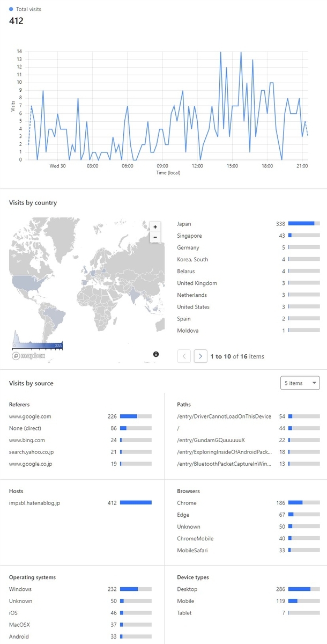Select the MacOSX operating system row
This screenshot has width=327, height=644.
(x=80, y=624)
